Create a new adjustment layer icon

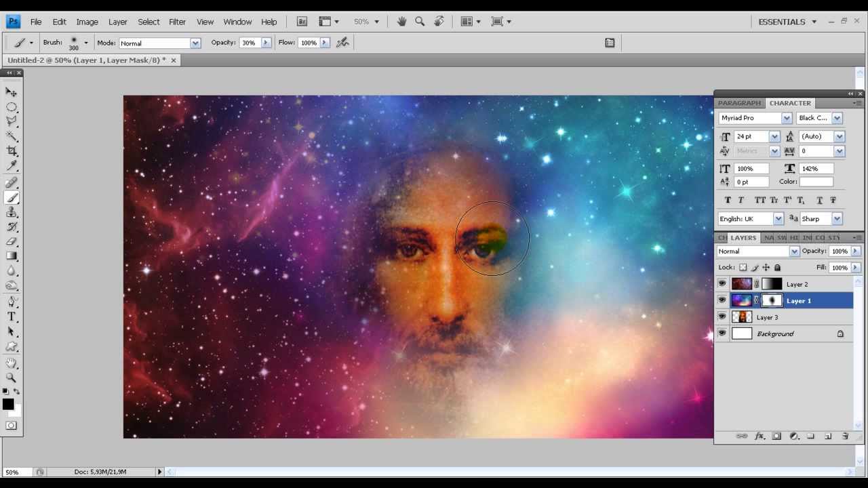(x=794, y=436)
